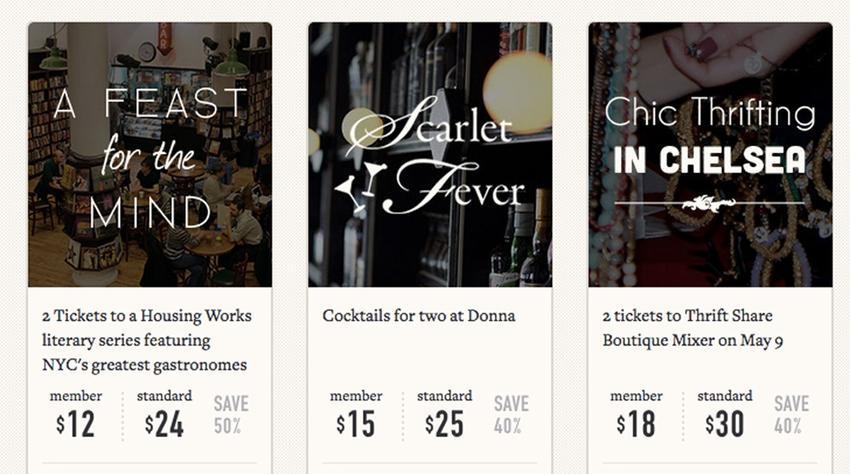
Task: Open the Thrift Share Boutique Mixer description
Action: [692, 328]
